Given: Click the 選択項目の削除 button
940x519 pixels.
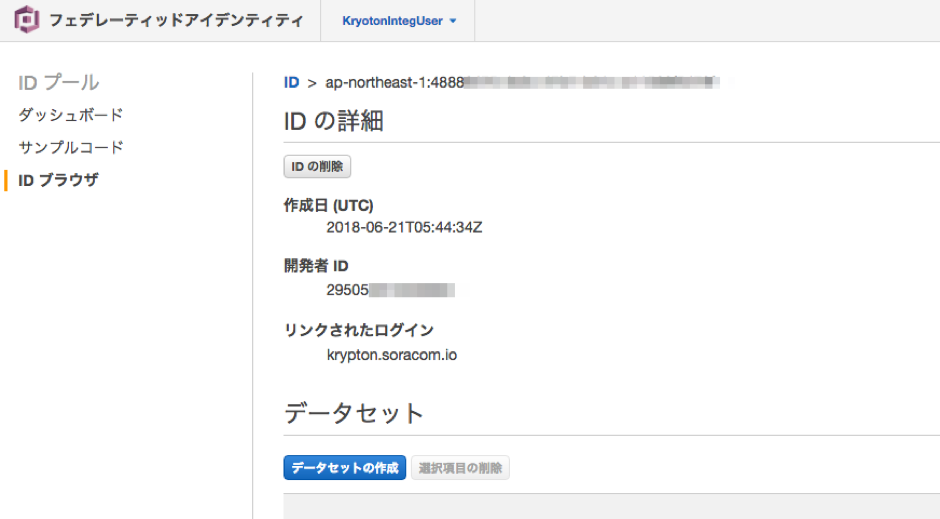Looking at the screenshot, I should tap(460, 467).
